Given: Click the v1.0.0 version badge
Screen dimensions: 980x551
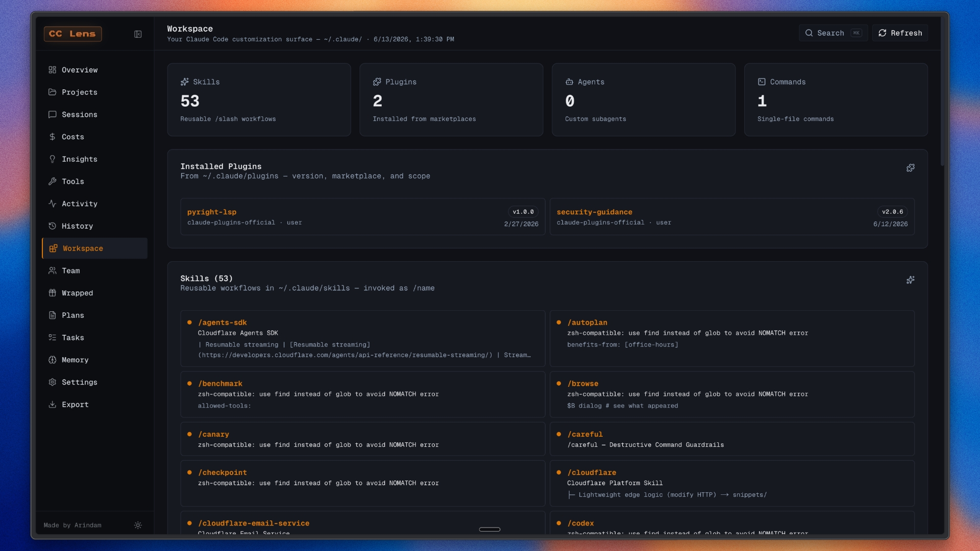Looking at the screenshot, I should coord(523,212).
